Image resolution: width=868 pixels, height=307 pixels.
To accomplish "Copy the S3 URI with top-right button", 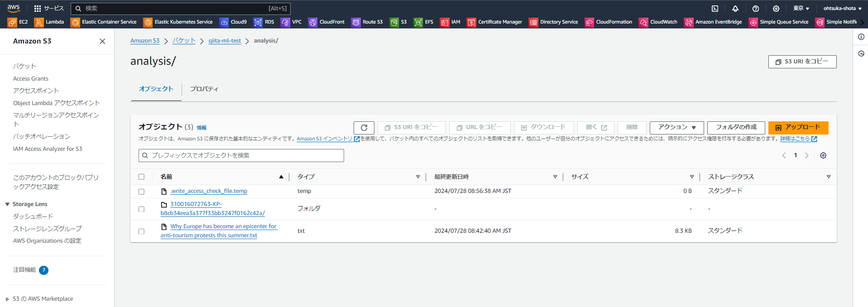I will [x=802, y=62].
